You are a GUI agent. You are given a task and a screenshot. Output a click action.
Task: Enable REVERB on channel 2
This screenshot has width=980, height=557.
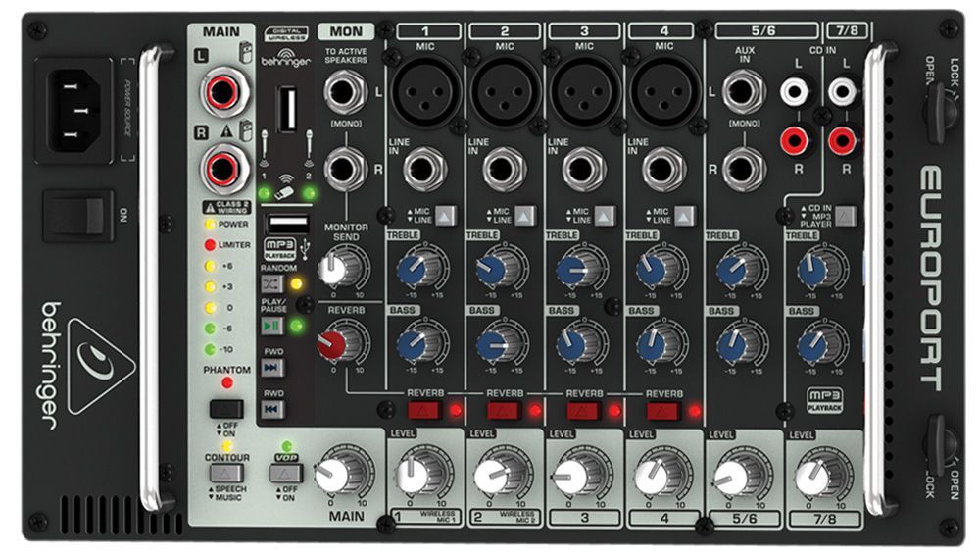504,411
